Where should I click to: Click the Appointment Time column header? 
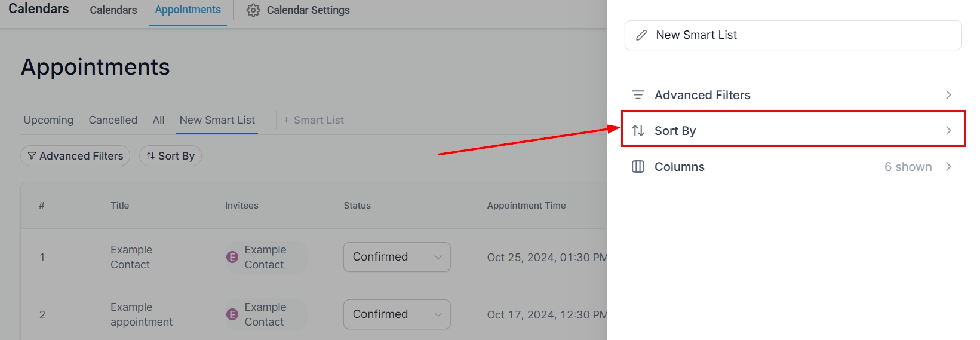(526, 206)
